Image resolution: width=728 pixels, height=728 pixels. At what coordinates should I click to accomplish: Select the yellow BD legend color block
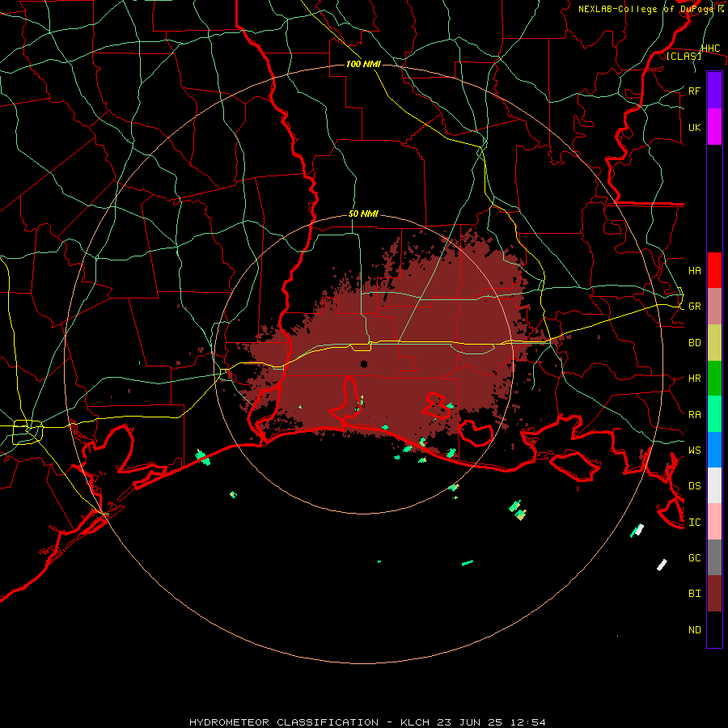[714, 342]
